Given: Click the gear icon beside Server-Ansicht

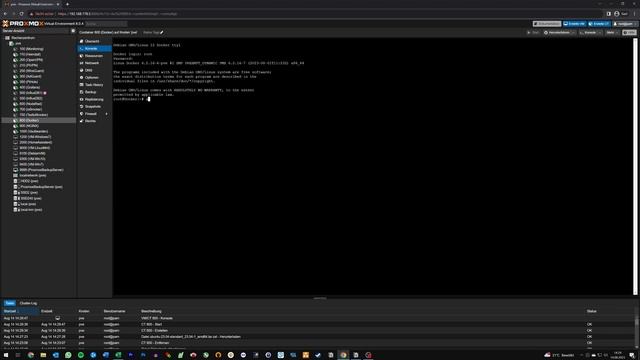Looking at the screenshot, I should pos(73,31).
